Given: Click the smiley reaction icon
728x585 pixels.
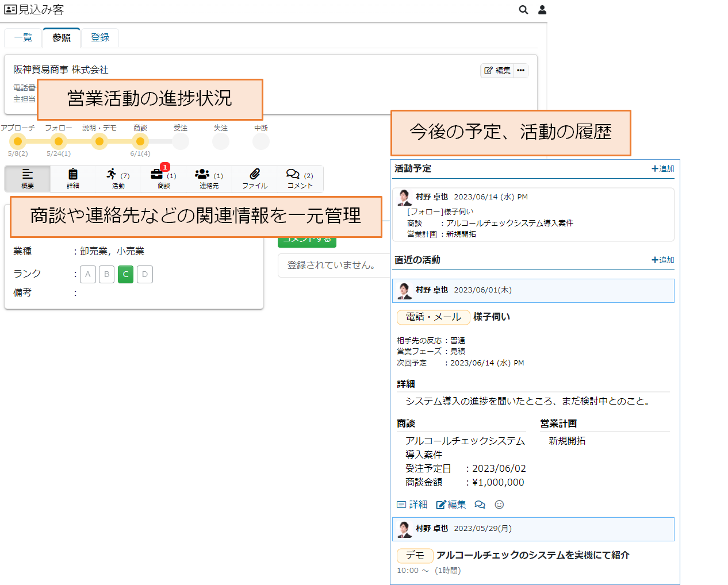Looking at the screenshot, I should pos(499,505).
